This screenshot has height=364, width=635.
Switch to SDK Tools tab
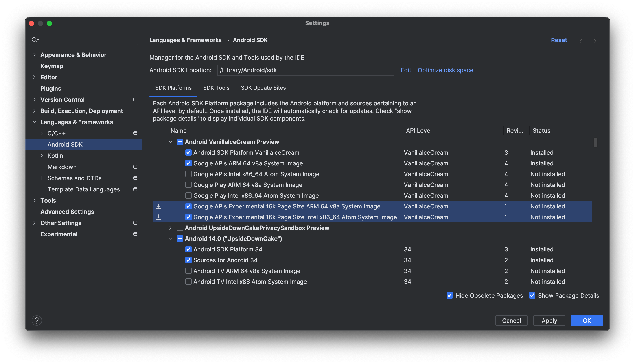(216, 87)
